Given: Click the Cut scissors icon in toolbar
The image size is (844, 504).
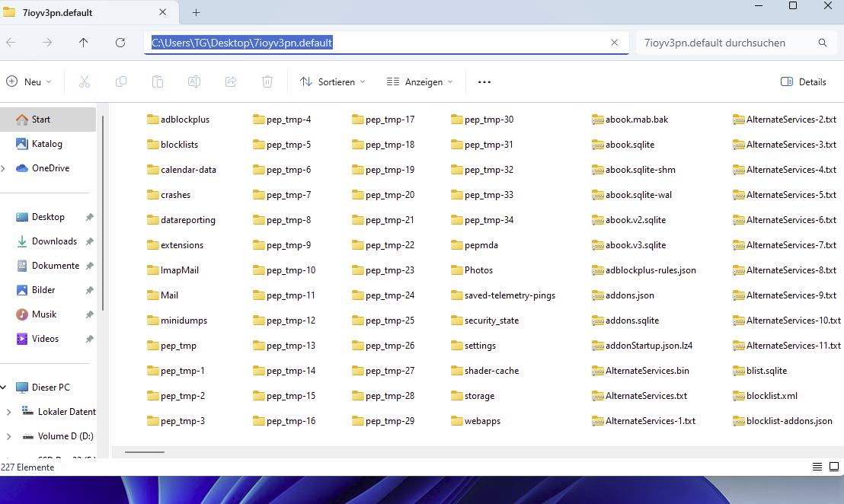Looking at the screenshot, I should coord(85,81).
